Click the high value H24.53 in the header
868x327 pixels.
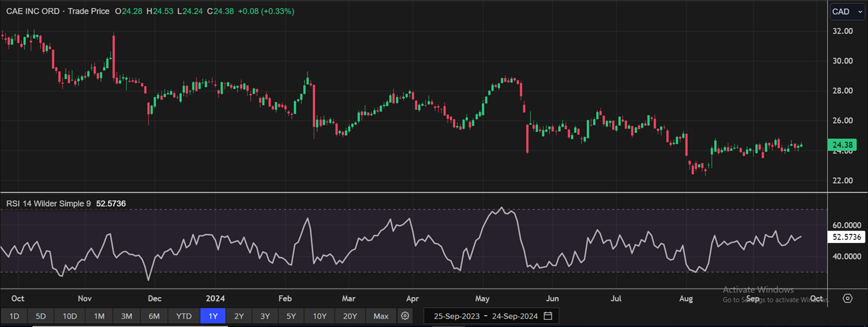pyautogui.click(x=159, y=12)
